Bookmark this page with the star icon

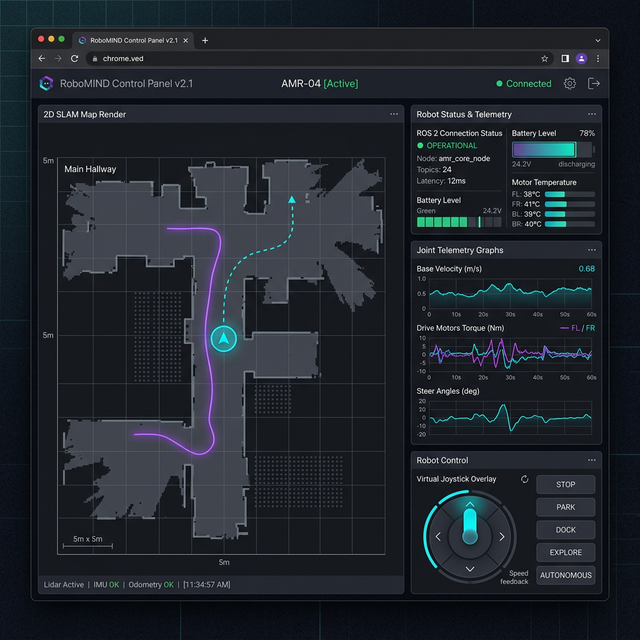click(x=545, y=59)
